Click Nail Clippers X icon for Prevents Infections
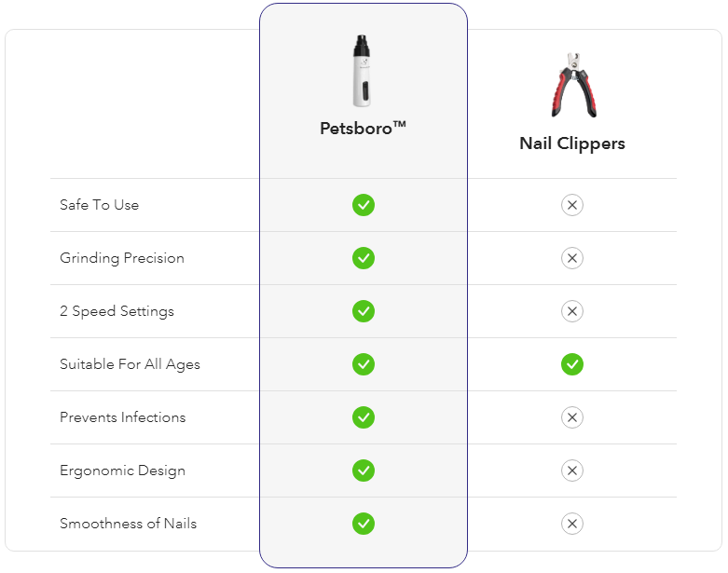 pyautogui.click(x=572, y=417)
